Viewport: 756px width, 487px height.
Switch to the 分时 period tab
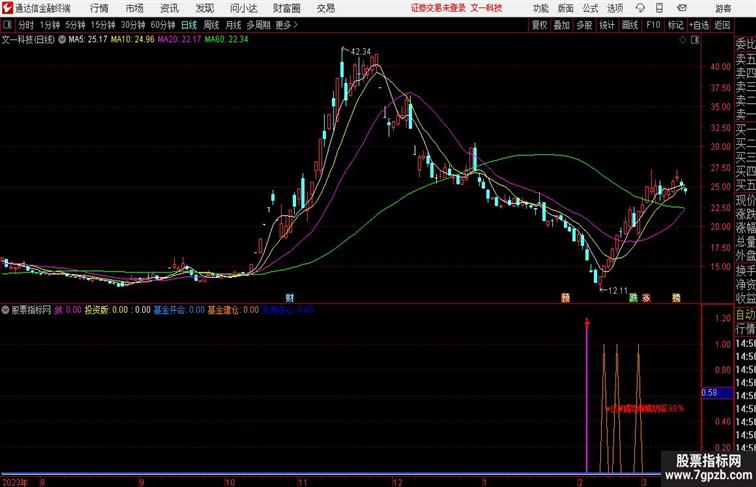click(x=26, y=25)
